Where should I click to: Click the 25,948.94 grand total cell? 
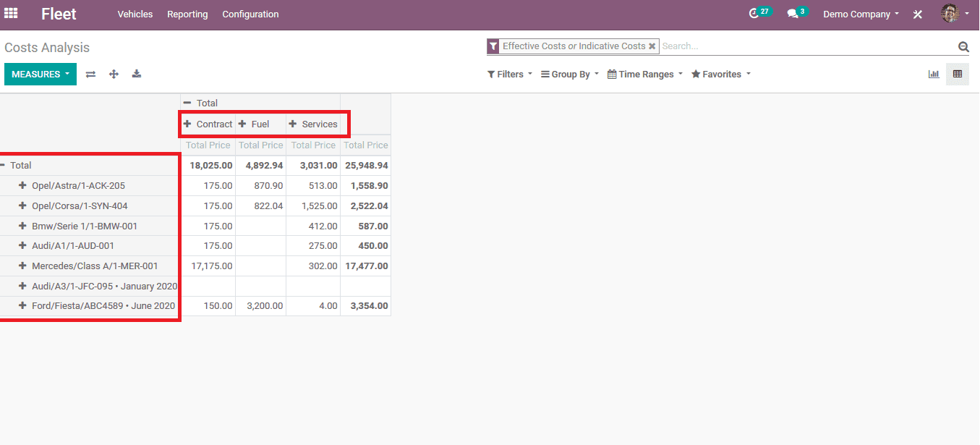pos(365,166)
